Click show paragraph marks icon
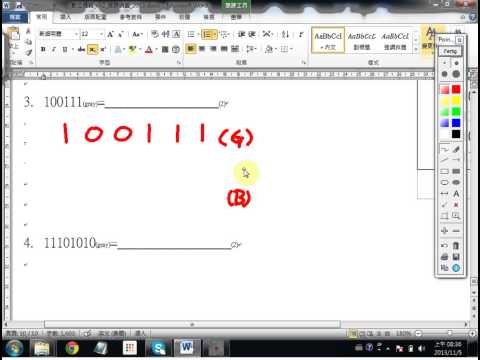This screenshot has width=480, height=360. 301,34
